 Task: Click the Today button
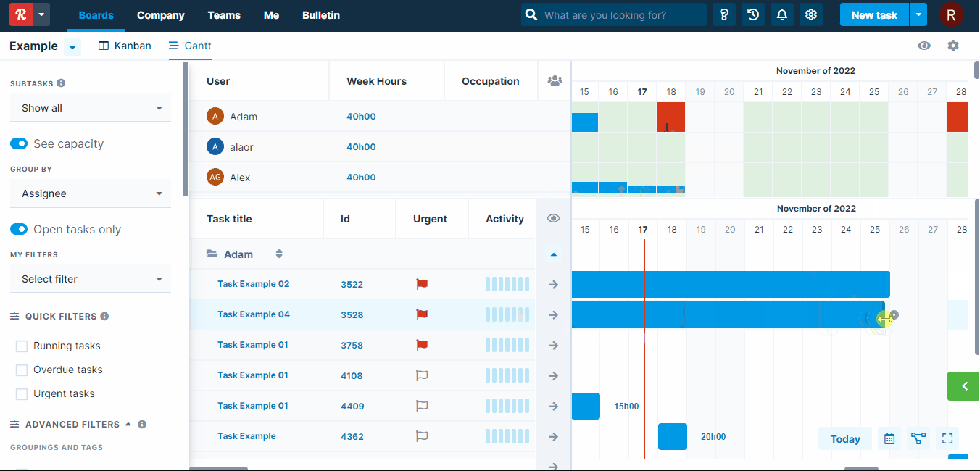click(845, 438)
